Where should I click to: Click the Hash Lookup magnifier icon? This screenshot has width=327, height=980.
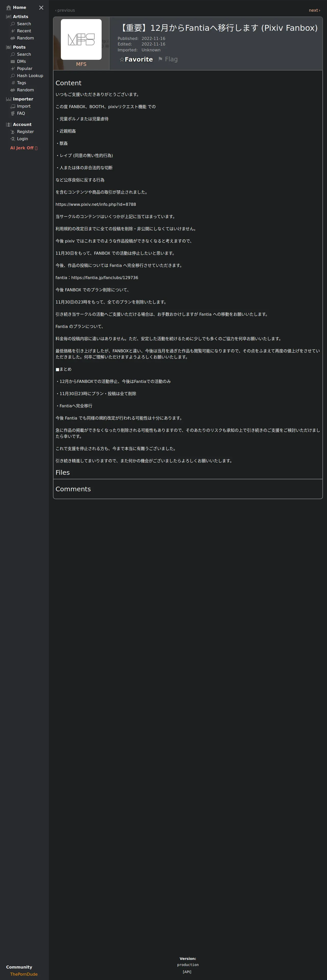(12, 76)
